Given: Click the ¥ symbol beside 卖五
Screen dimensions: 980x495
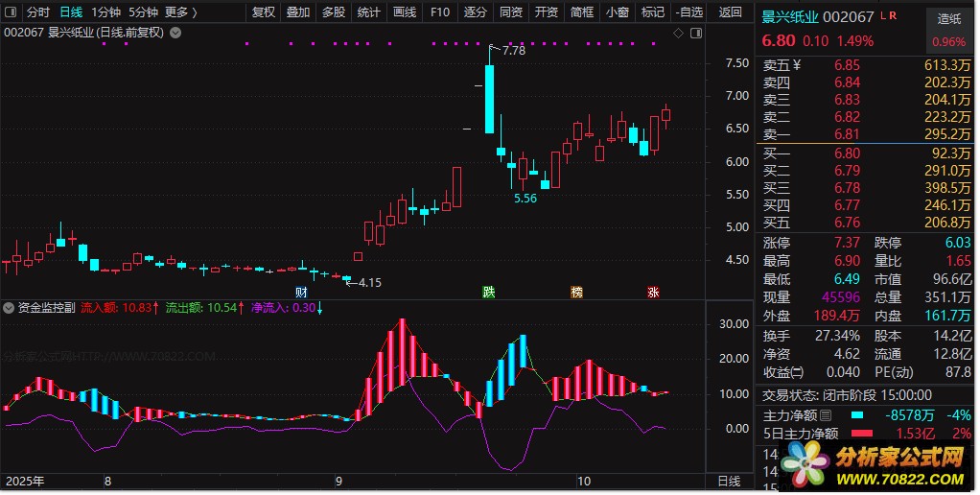Looking at the screenshot, I should point(796,65).
